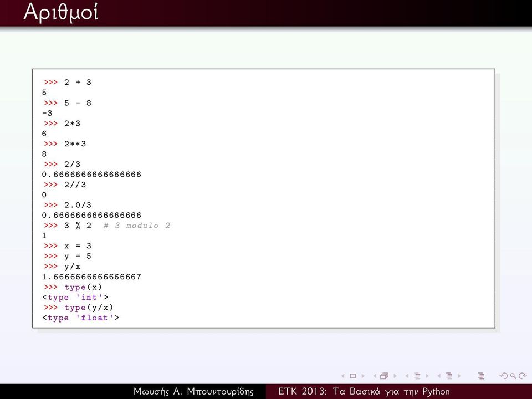The image size is (532, 399).
Task: Click the slide rectangle navigation icon
Action: (x=353, y=376)
